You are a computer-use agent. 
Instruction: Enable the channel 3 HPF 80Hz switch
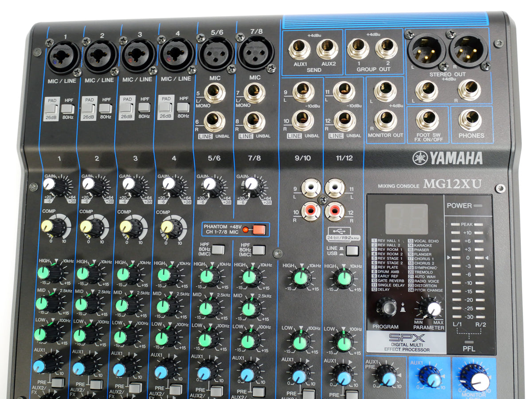pyautogui.click(x=144, y=107)
